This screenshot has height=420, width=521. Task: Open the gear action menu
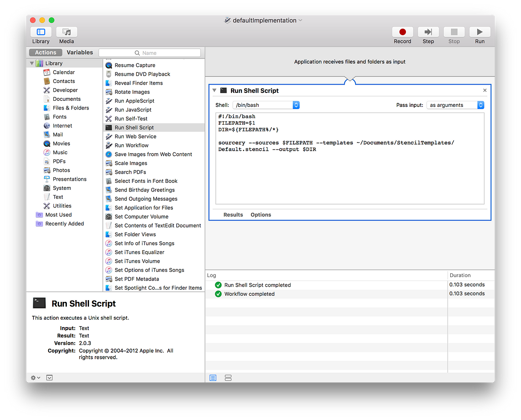(36, 378)
